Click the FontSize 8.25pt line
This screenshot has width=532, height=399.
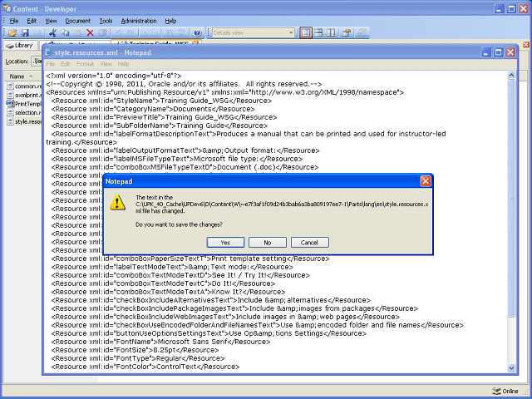135,350
